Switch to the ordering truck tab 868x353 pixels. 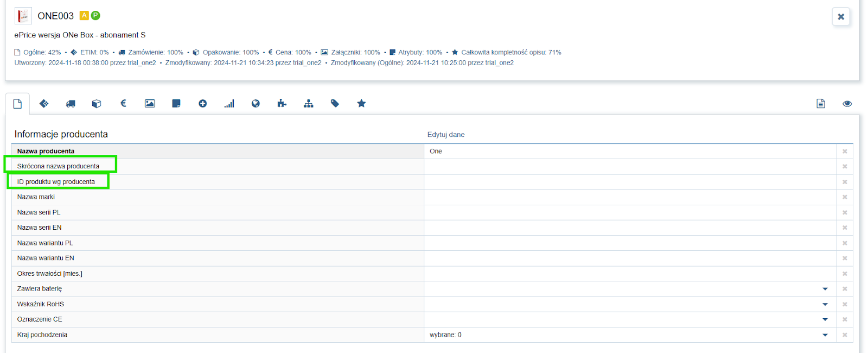tap(71, 104)
